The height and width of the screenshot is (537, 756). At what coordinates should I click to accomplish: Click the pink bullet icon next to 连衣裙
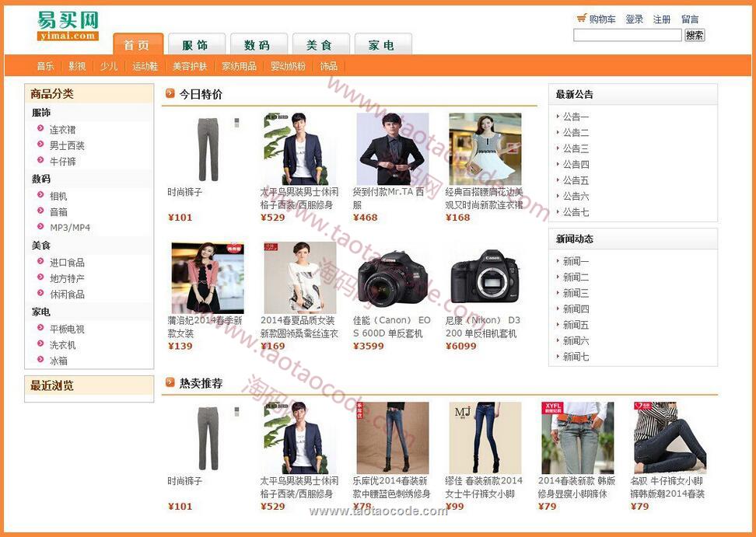tap(40, 129)
